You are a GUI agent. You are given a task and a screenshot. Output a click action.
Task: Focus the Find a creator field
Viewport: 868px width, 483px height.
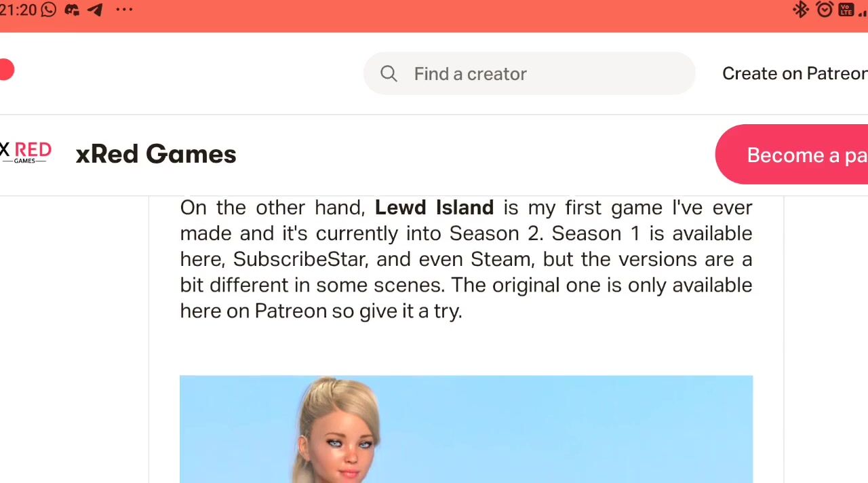529,73
